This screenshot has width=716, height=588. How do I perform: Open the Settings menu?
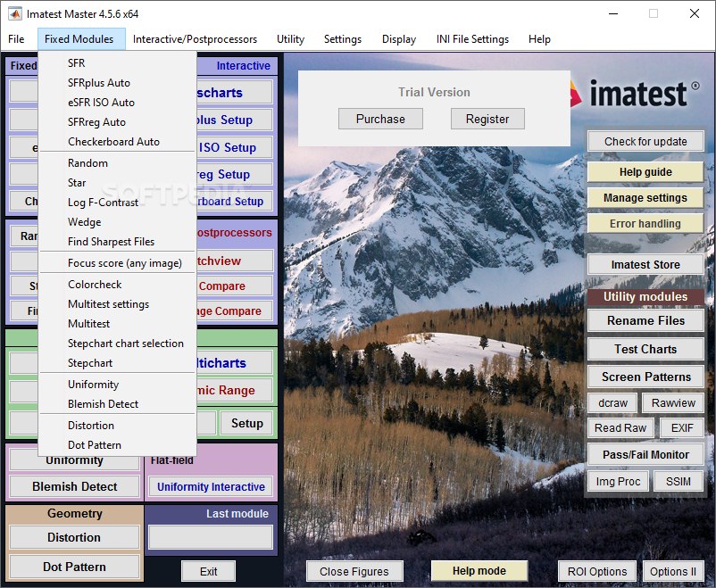[343, 39]
